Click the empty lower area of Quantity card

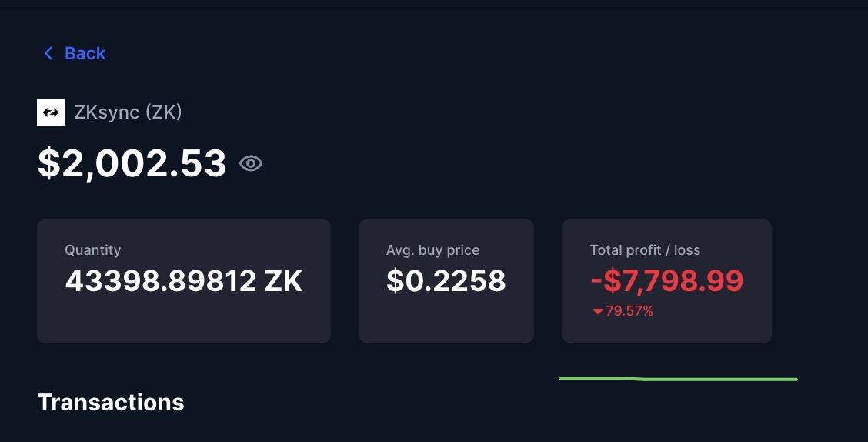(x=184, y=320)
